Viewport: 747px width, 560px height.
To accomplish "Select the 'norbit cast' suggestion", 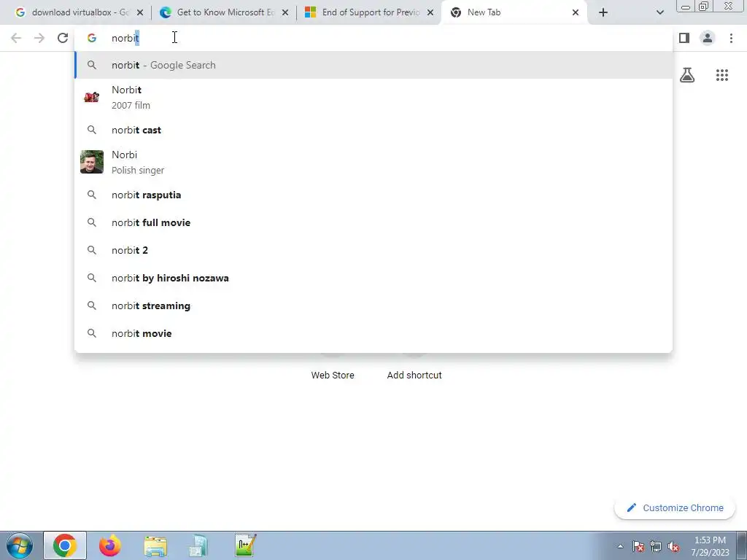I will coord(373,130).
